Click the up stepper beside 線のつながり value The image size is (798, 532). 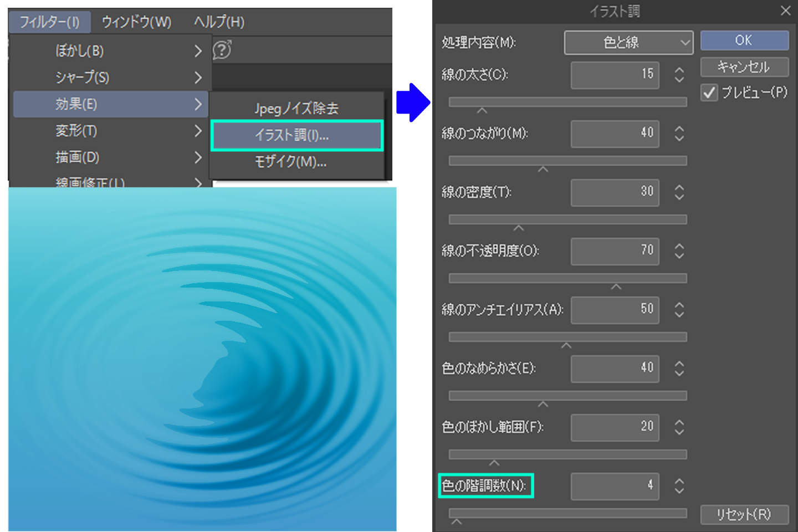[x=678, y=130]
